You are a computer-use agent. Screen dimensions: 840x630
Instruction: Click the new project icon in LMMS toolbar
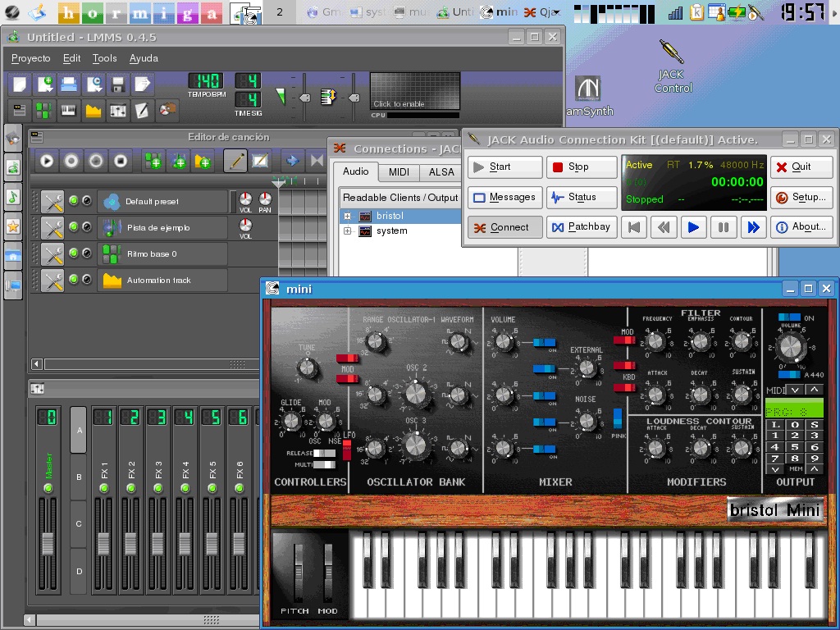[x=20, y=84]
